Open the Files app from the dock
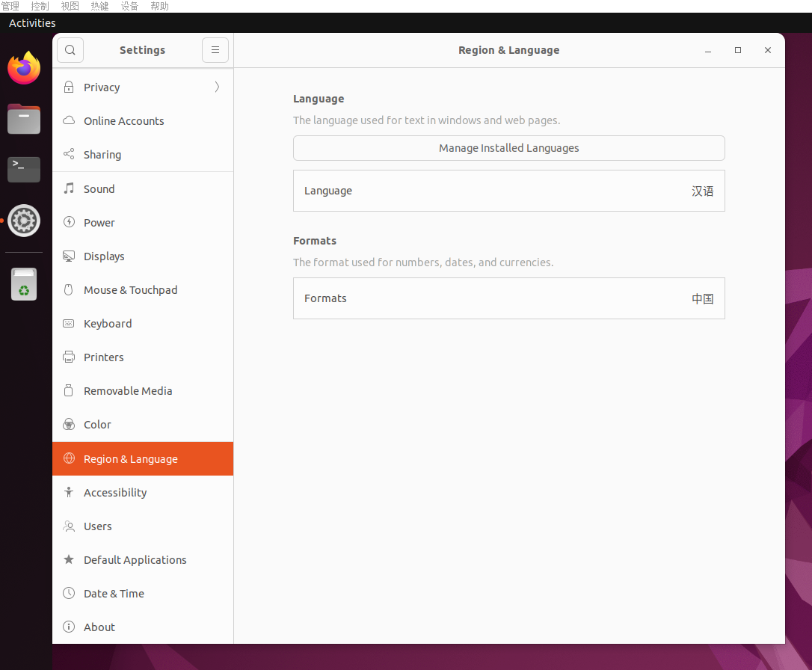 pyautogui.click(x=23, y=119)
